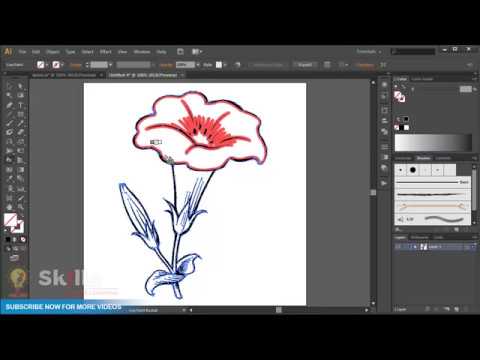
Task: Select the Blob Brush tool
Action: pos(9,132)
